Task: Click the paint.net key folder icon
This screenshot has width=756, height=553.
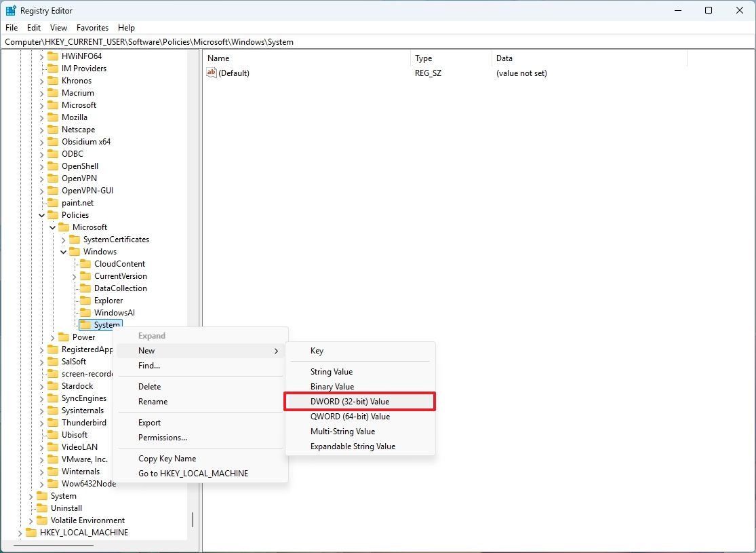Action: (53, 202)
